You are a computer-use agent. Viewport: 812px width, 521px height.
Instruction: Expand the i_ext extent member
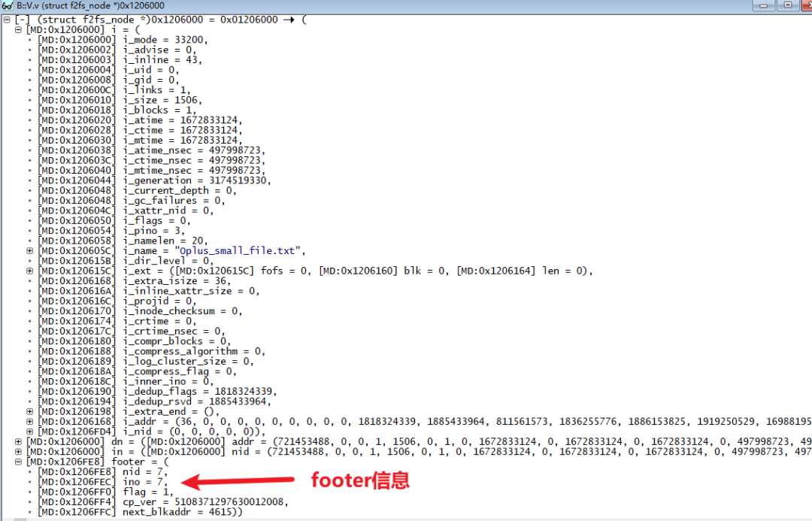(29, 271)
